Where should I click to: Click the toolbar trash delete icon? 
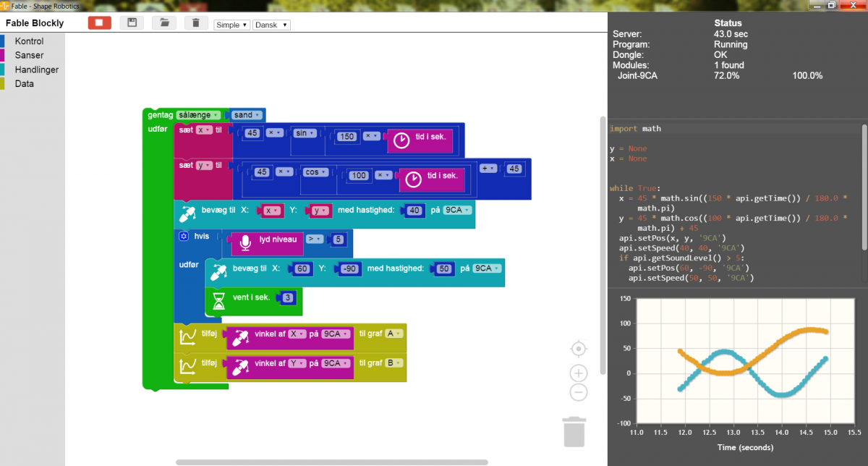pyautogui.click(x=196, y=22)
